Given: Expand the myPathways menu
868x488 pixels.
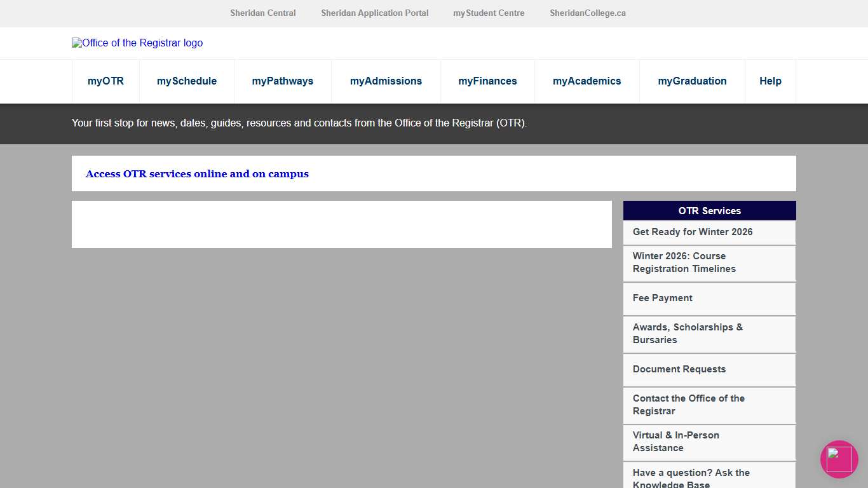Looking at the screenshot, I should (283, 81).
